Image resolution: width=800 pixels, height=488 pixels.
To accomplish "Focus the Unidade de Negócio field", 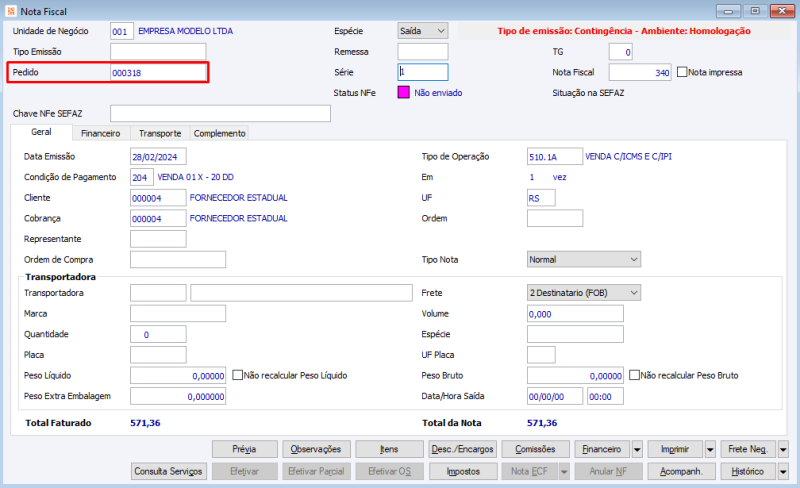I will pos(122,31).
